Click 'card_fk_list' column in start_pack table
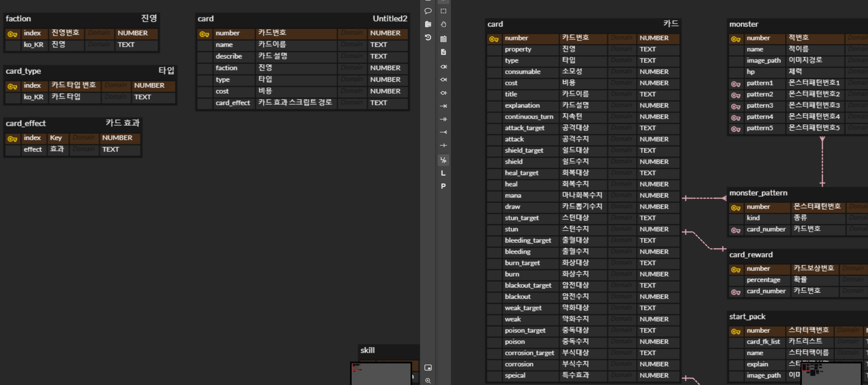The height and width of the screenshot is (385, 868). coord(763,342)
